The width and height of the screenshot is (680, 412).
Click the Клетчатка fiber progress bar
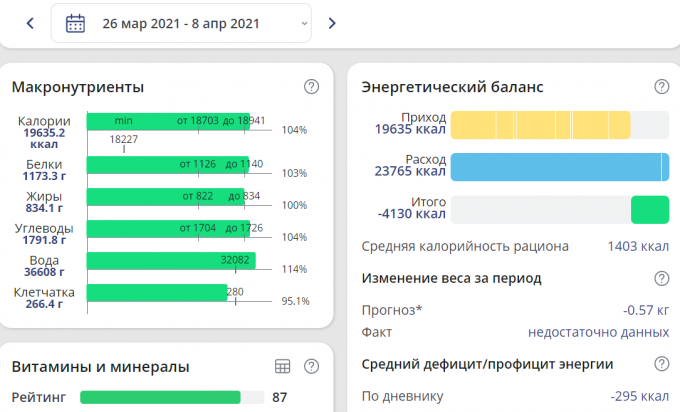pos(157,293)
